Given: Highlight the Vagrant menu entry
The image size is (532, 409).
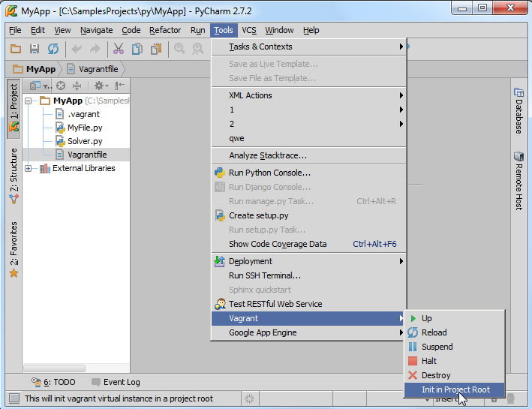Looking at the screenshot, I should 308,318.
